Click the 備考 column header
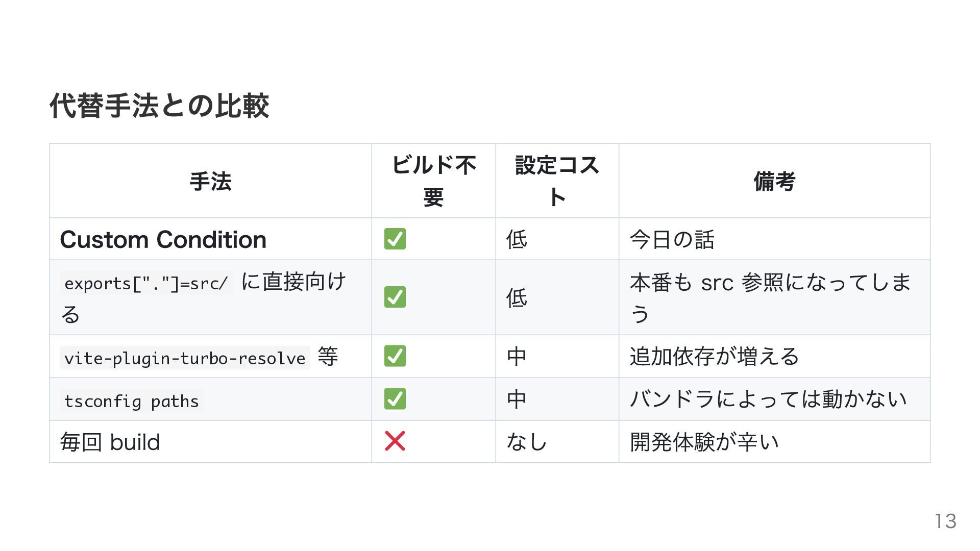980x551 pixels. point(775,181)
